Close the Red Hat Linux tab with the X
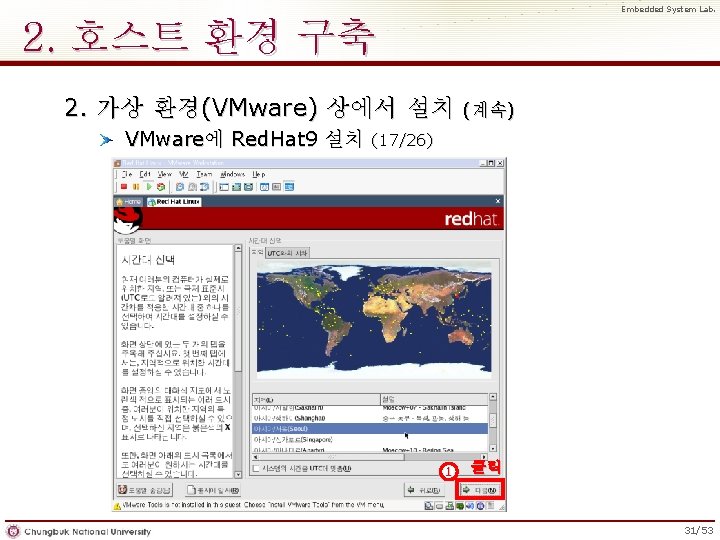 (498, 201)
